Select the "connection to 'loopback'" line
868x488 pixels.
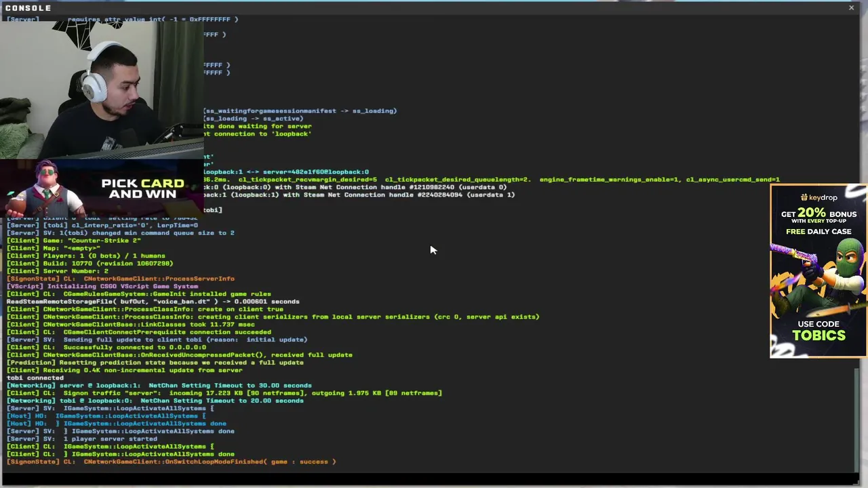(x=258, y=134)
